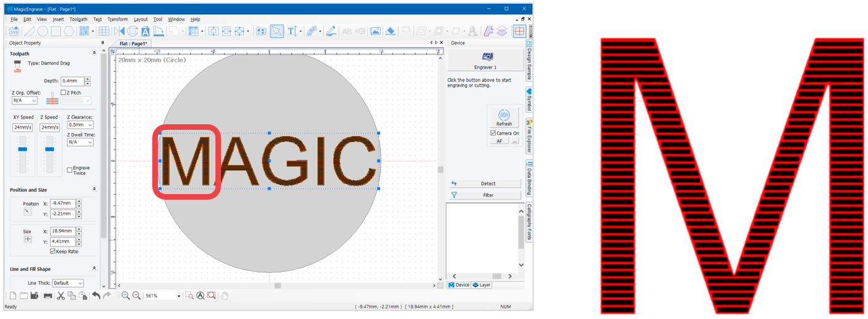Click the Print icon in bottom toolbar
Image resolution: width=868 pixels, height=319 pixels.
tap(48, 296)
